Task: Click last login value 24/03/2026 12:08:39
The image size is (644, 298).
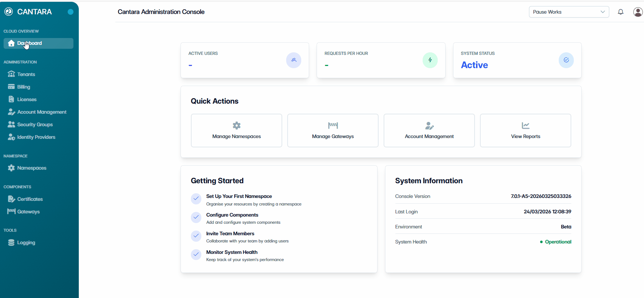Action: click(547, 212)
